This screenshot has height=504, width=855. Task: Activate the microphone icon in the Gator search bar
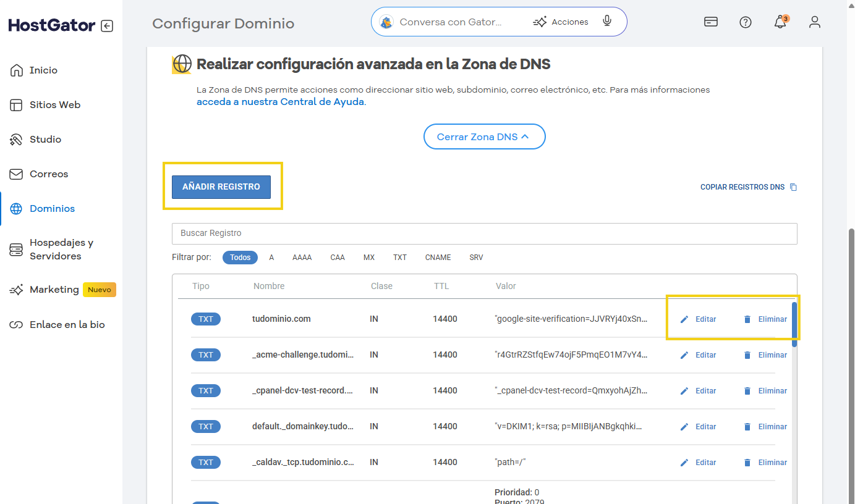tap(606, 21)
